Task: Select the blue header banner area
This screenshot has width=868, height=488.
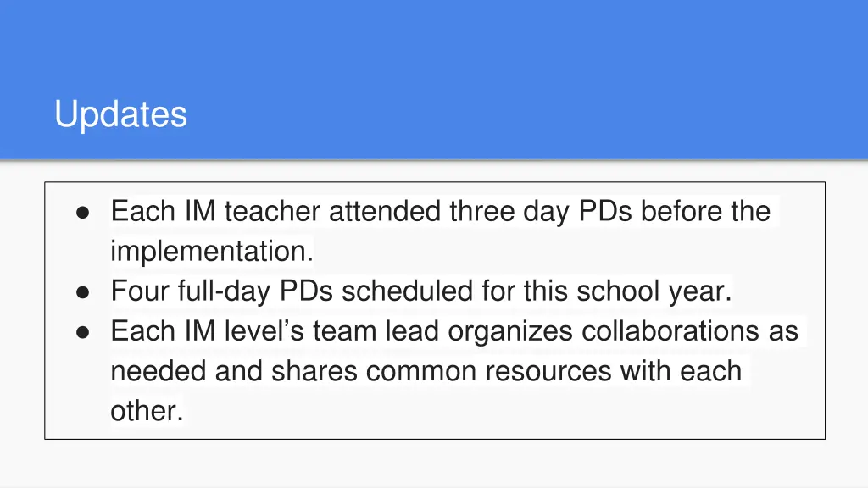Action: tap(434, 80)
